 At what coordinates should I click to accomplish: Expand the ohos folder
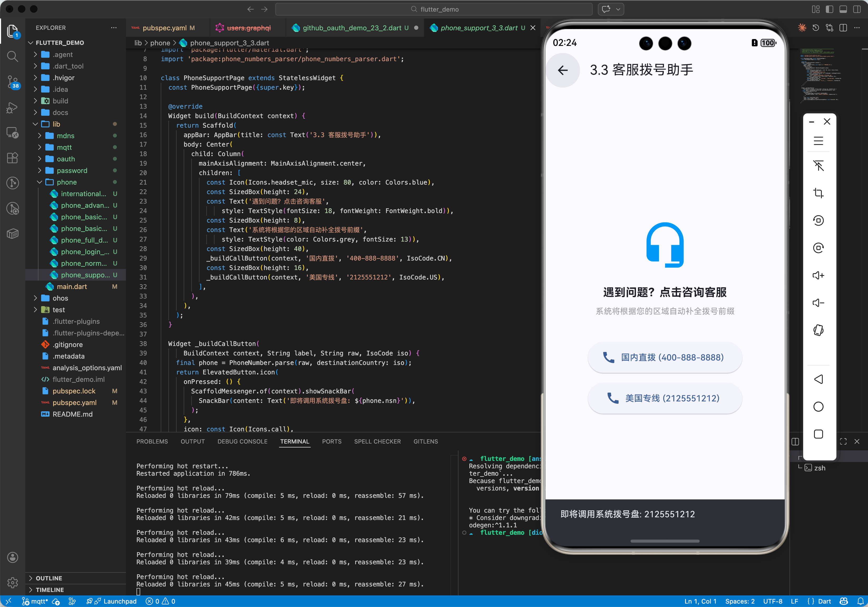60,298
